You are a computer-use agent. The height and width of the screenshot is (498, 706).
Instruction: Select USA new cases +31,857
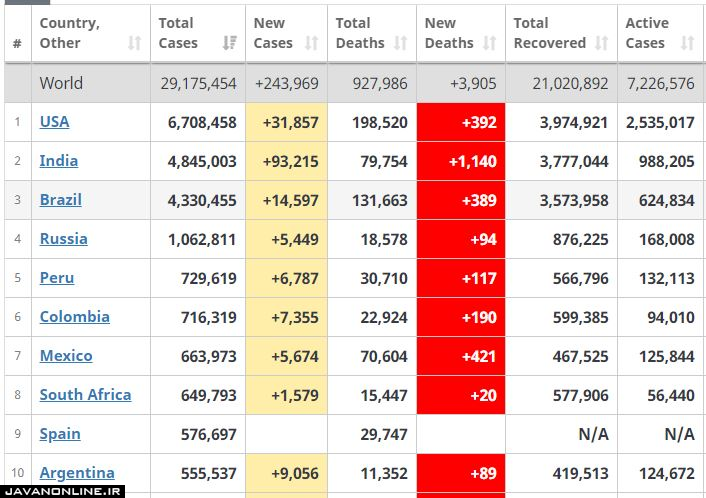click(290, 122)
